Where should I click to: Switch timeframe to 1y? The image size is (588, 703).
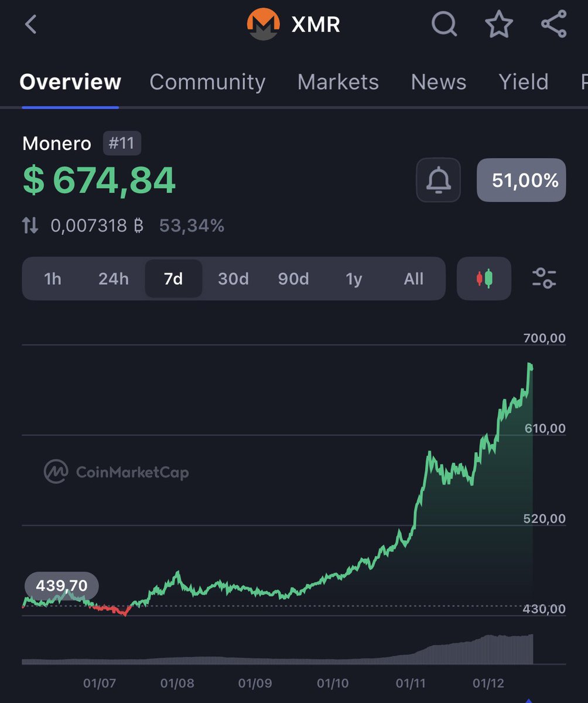pos(353,279)
